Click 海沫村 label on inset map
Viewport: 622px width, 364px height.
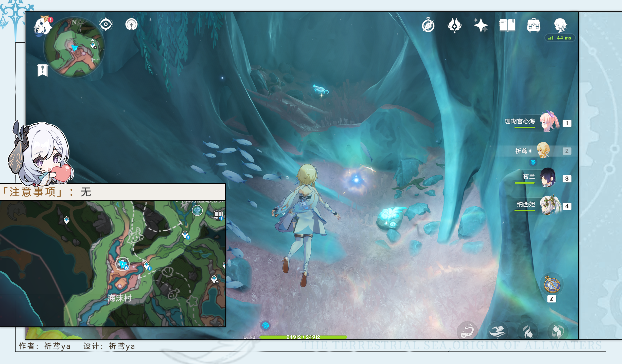click(x=119, y=298)
